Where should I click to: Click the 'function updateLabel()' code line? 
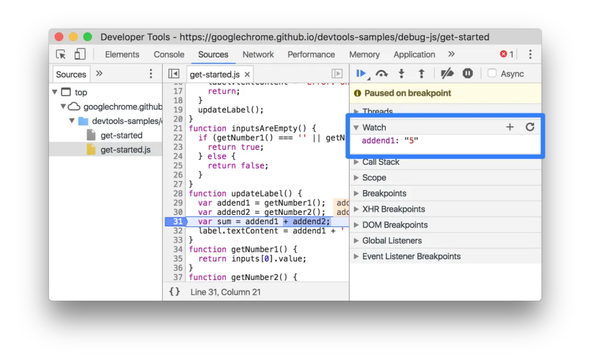coord(245,194)
